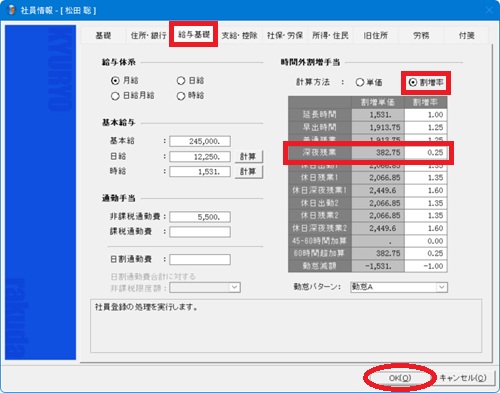Click the 早出時間 割増率 cell showing 1.25
The height and width of the screenshot is (393, 500).
click(x=426, y=127)
